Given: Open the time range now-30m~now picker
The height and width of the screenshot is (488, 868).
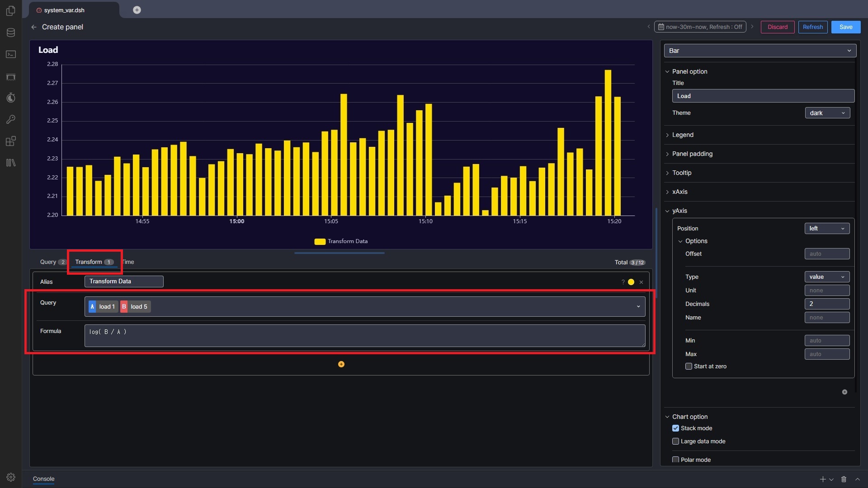Looking at the screenshot, I should [x=700, y=27].
